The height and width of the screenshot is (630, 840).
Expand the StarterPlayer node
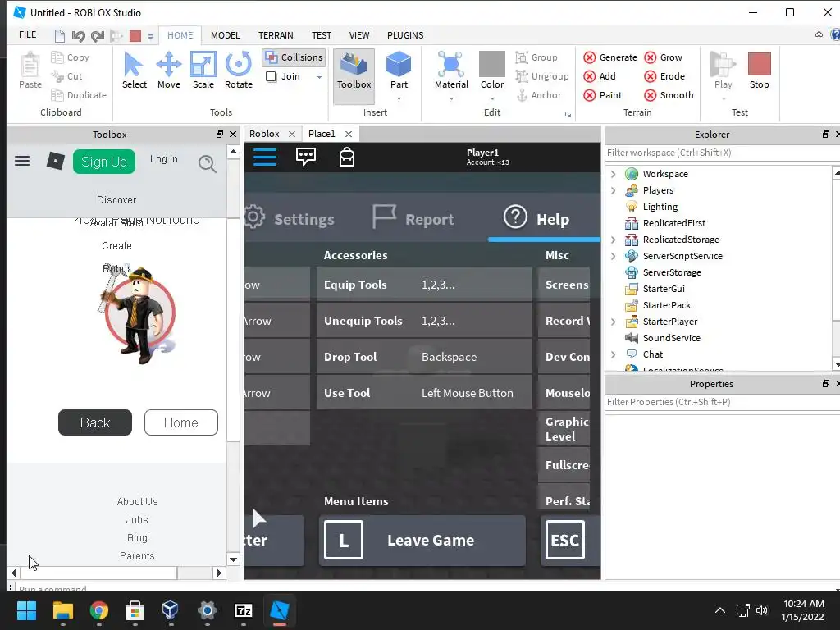(x=614, y=322)
